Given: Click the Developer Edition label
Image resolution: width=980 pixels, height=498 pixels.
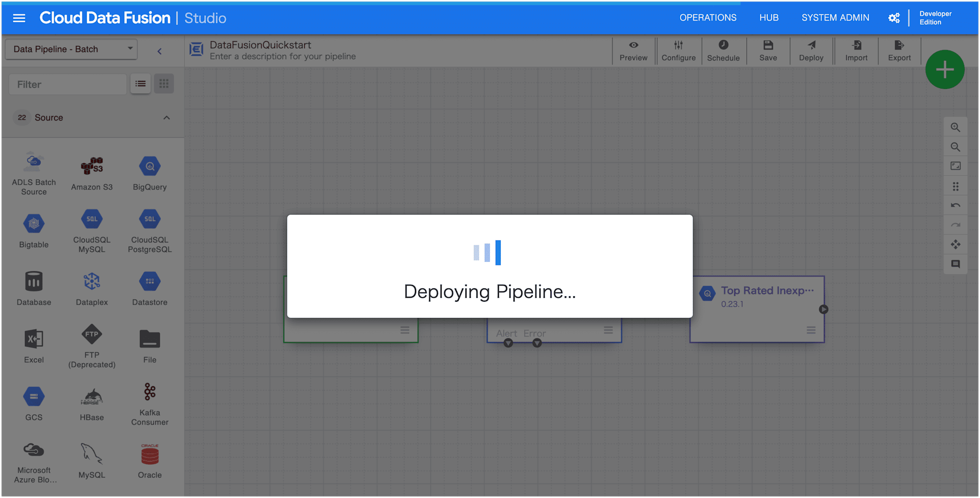Looking at the screenshot, I should [x=935, y=18].
